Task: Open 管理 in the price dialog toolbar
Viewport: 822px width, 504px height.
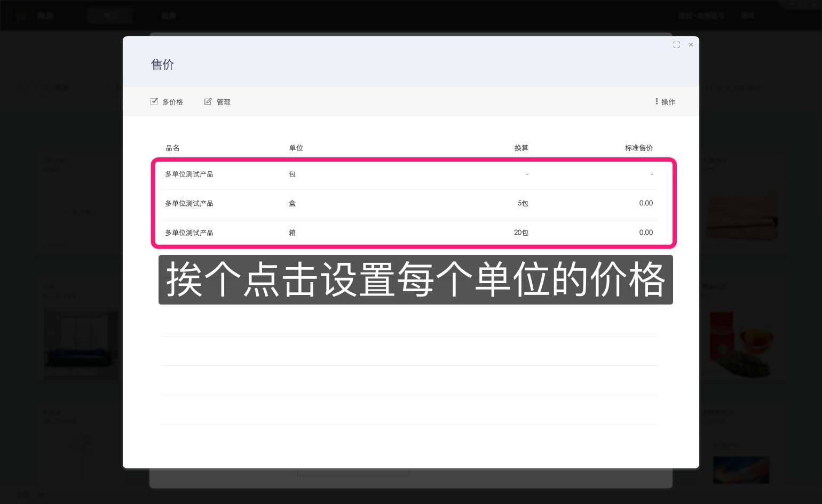Action: click(217, 102)
